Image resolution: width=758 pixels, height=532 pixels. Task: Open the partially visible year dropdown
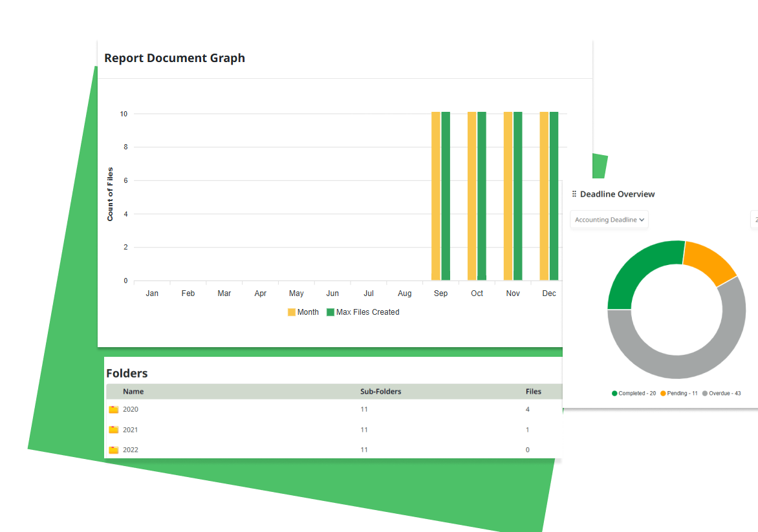click(x=754, y=220)
